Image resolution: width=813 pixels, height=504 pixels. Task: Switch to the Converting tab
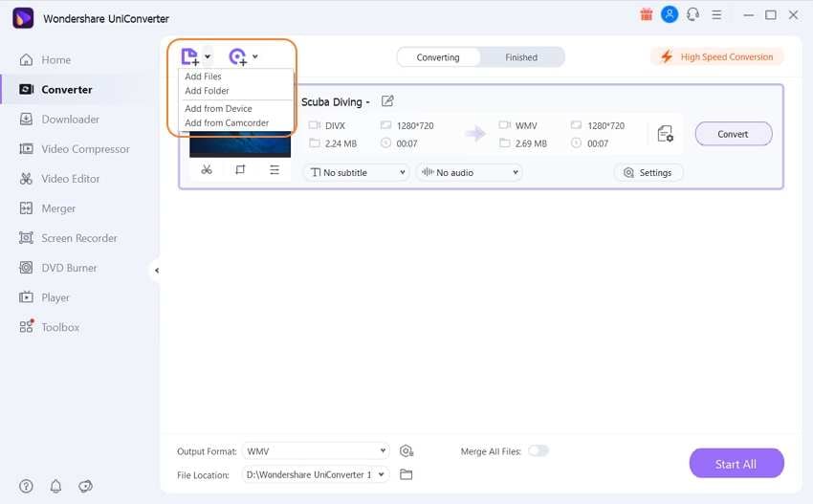(x=438, y=57)
